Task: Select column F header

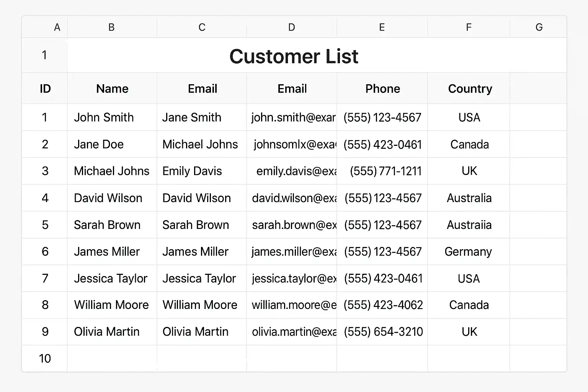Action: click(469, 27)
